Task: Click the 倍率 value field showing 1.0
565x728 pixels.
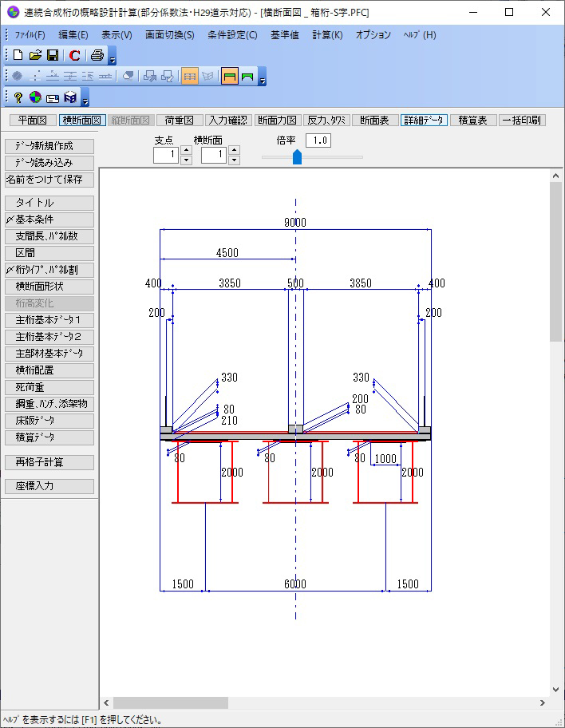Action: pyautogui.click(x=318, y=140)
